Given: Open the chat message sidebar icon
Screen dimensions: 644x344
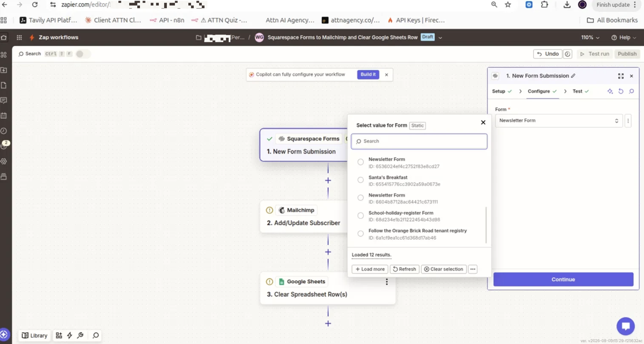Looking at the screenshot, I should [x=4, y=101].
